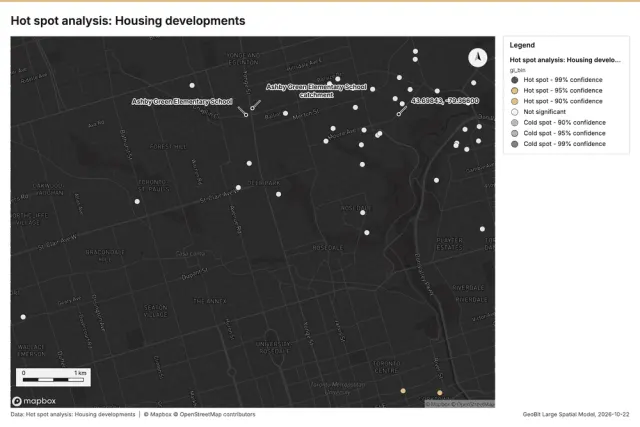Screen dimensions: 640x427
Task: Select the Hot spot 99% confidence swatch
Action: point(514,80)
